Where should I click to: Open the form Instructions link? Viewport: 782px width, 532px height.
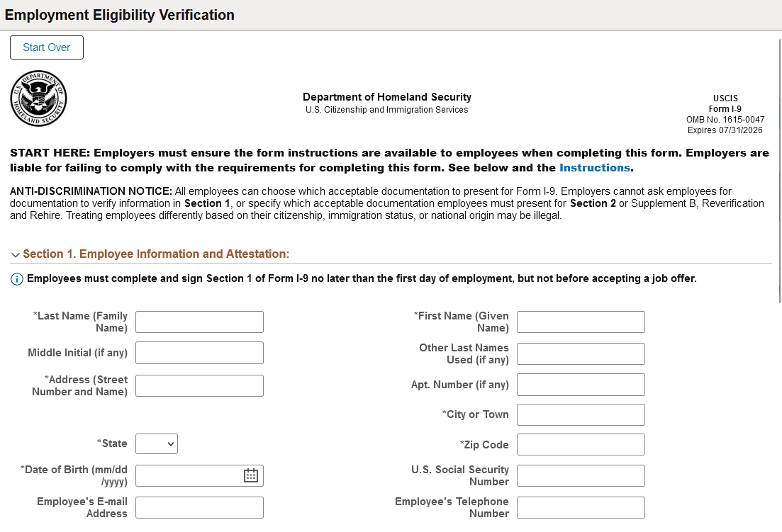[595, 168]
